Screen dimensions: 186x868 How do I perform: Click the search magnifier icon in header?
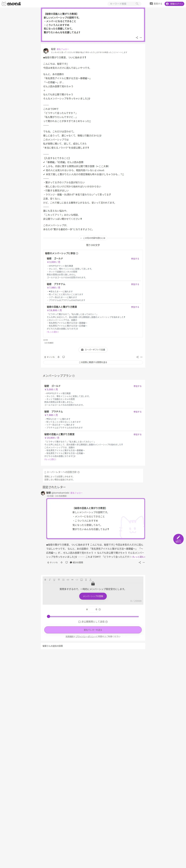tap(137, 4)
